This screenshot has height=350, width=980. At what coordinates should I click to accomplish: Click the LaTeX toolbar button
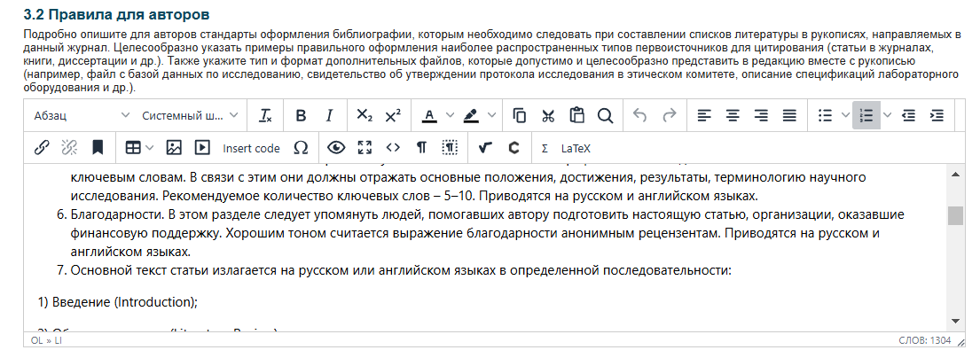click(576, 149)
